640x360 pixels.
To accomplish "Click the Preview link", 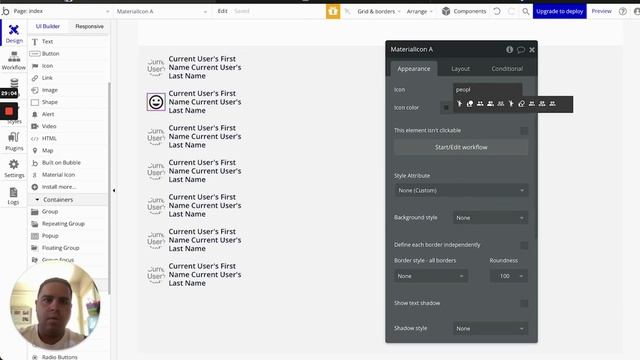I will (601, 11).
